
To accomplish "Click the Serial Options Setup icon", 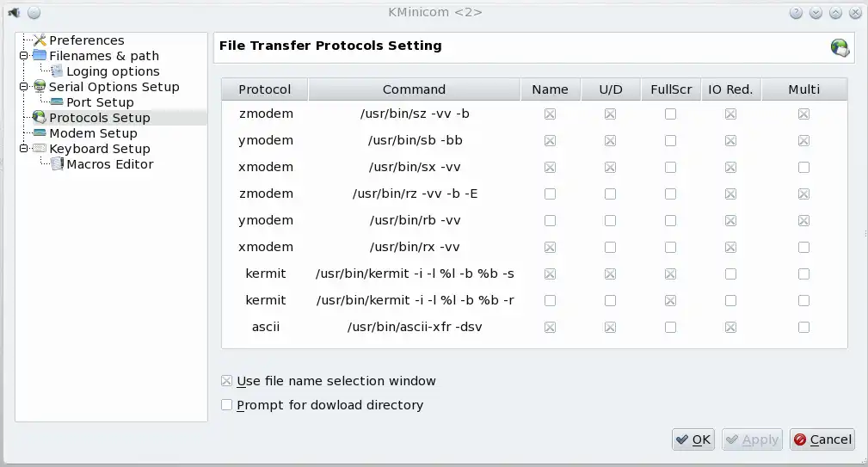I will (40, 86).
